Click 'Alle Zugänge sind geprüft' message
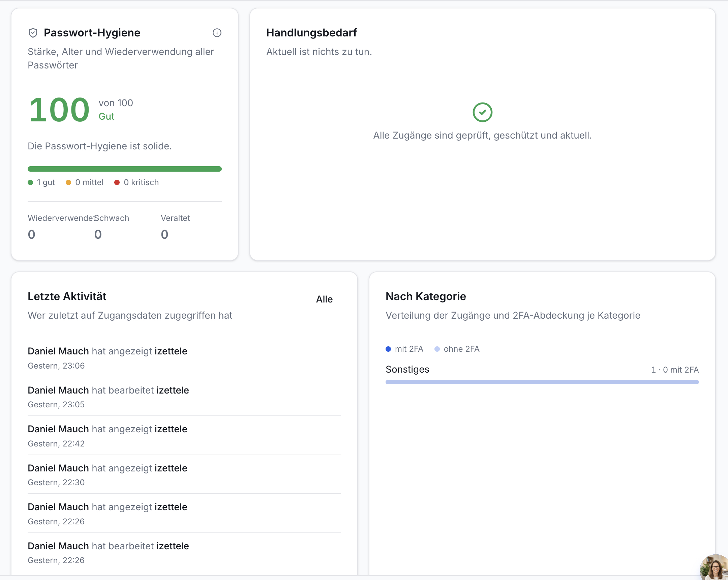Screen dimensions: 728x580 482,136
